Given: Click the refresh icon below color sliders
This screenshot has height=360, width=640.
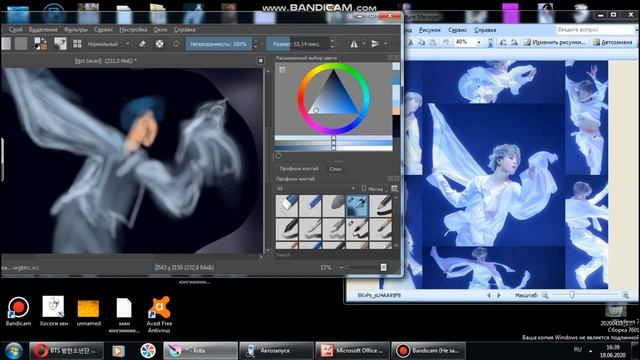Looking at the screenshot, I should 278,156.
